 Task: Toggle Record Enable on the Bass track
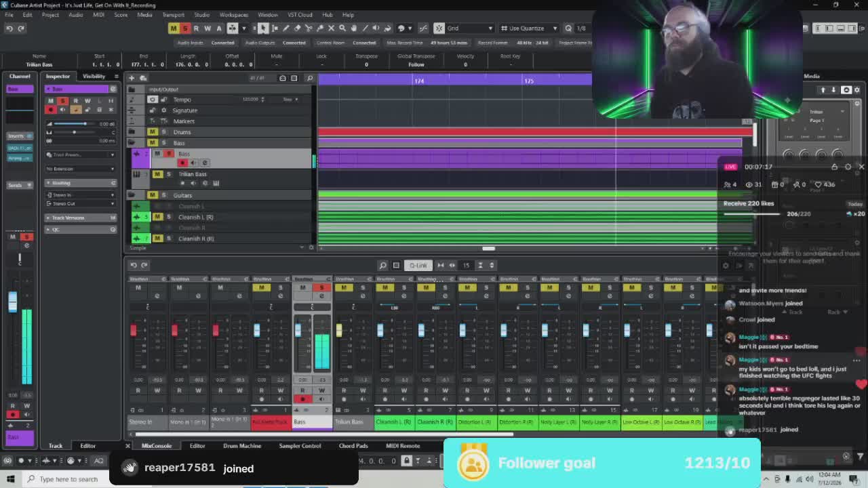[182, 163]
